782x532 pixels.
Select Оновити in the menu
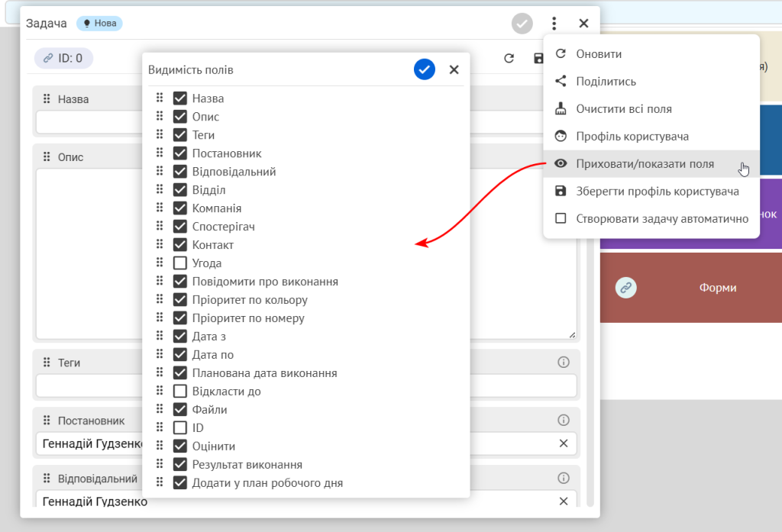point(651,54)
